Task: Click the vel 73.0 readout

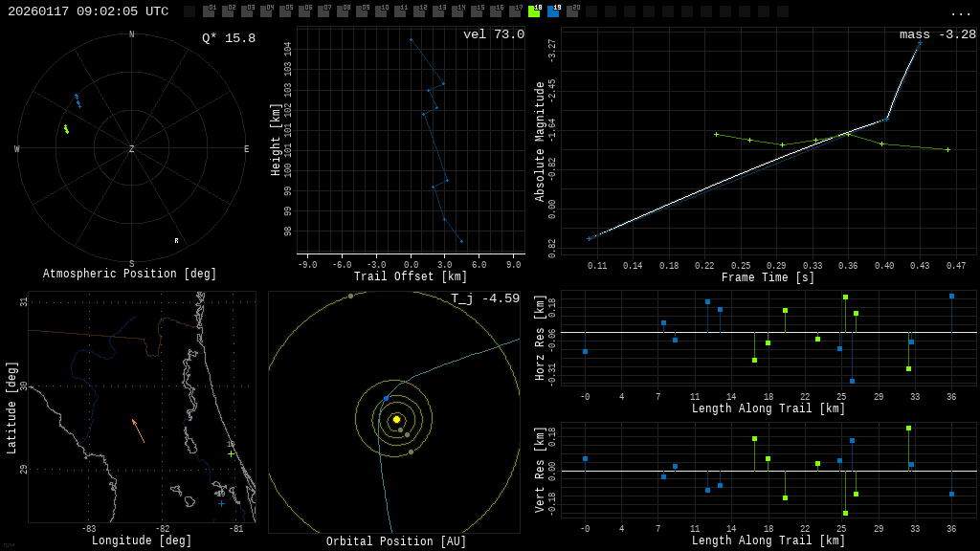Action: click(494, 34)
